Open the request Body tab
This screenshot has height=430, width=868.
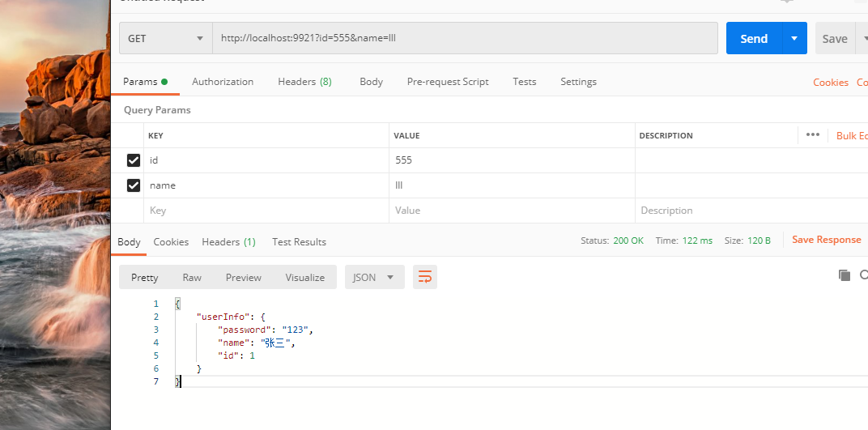coord(371,81)
